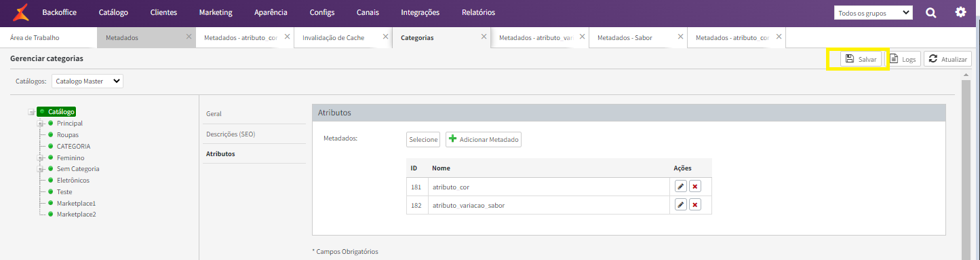Image resolution: width=980 pixels, height=260 pixels.
Task: Click the orange X logo
Action: click(x=21, y=12)
